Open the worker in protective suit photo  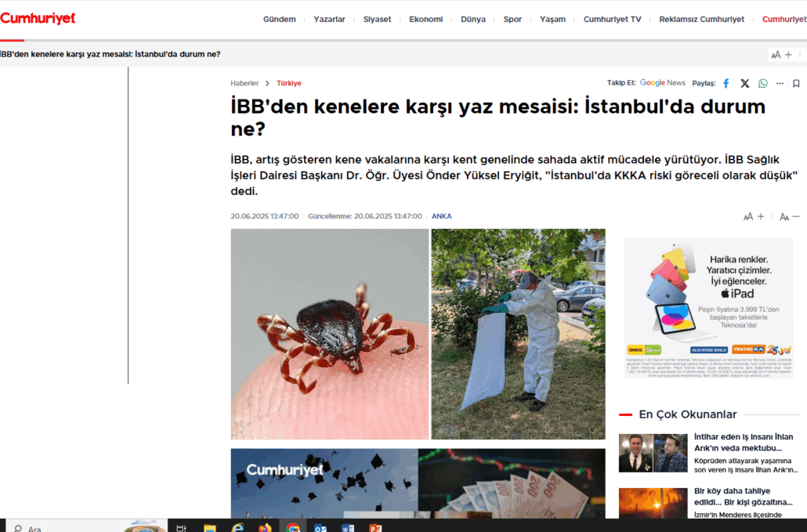point(518,334)
